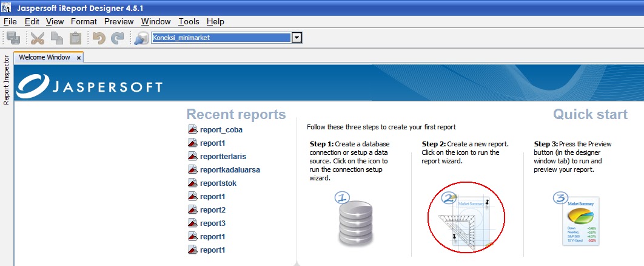644x266 pixels.
Task: Click the Jaspersoft logo banner
Action: 90,86
